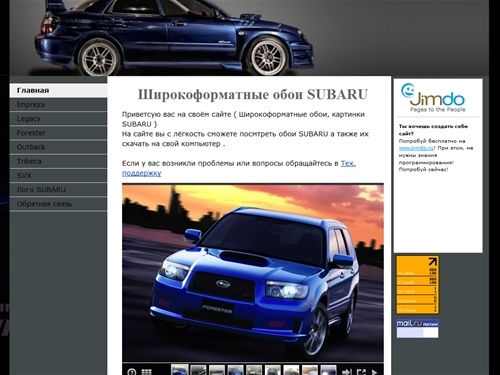Click the text Приветсую вас на своём сайте

[176, 114]
